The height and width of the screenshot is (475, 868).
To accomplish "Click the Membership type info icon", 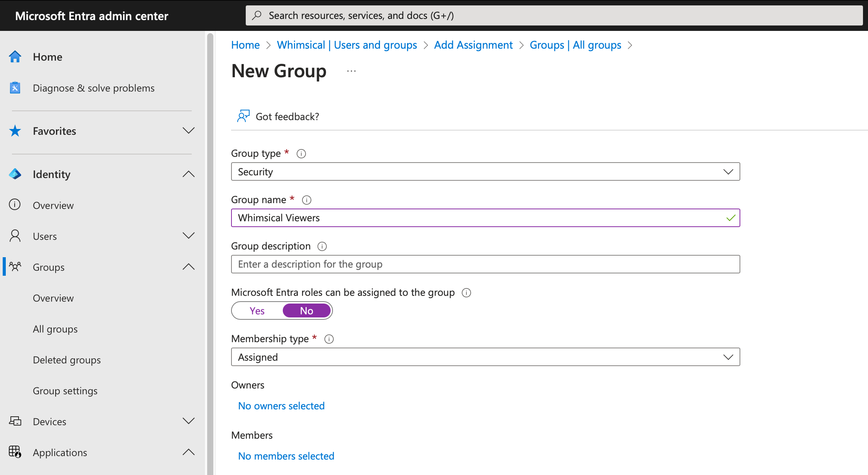I will click(329, 339).
